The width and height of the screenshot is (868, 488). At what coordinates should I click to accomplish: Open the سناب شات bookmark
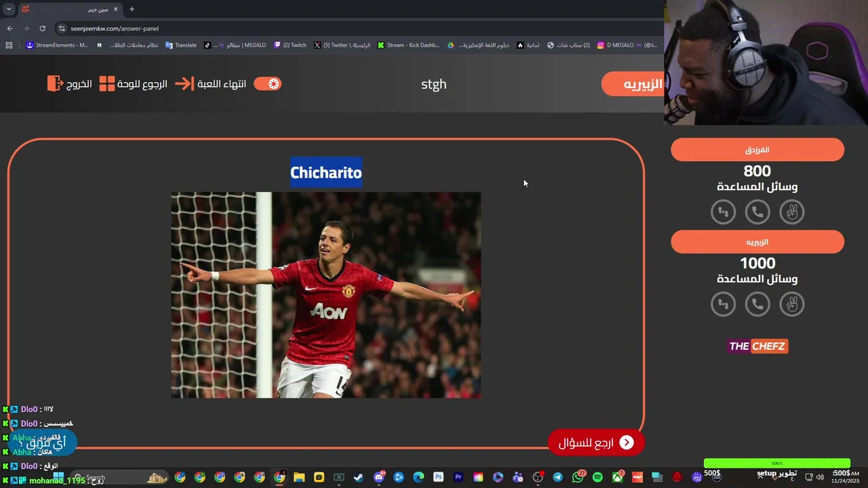[x=568, y=45]
